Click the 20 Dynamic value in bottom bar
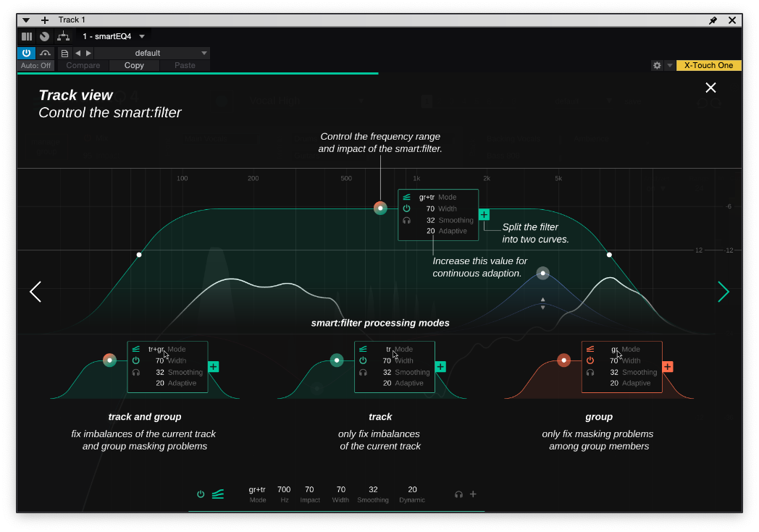 (412, 490)
